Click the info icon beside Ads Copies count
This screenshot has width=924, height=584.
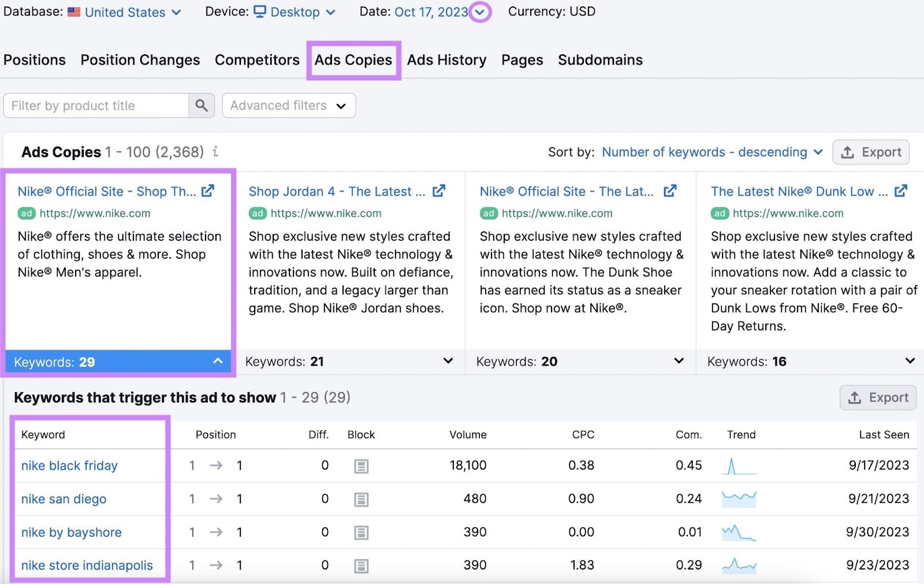tap(215, 152)
